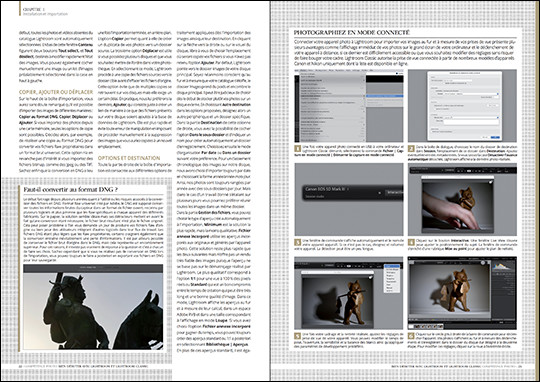The width and height of the screenshot is (540, 382).
Task: Open the statue silhouette photo
Action: pos(93,307)
